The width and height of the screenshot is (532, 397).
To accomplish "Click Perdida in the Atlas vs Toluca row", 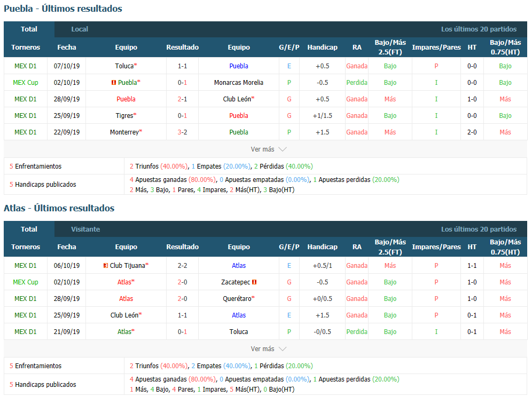I will (x=357, y=332).
